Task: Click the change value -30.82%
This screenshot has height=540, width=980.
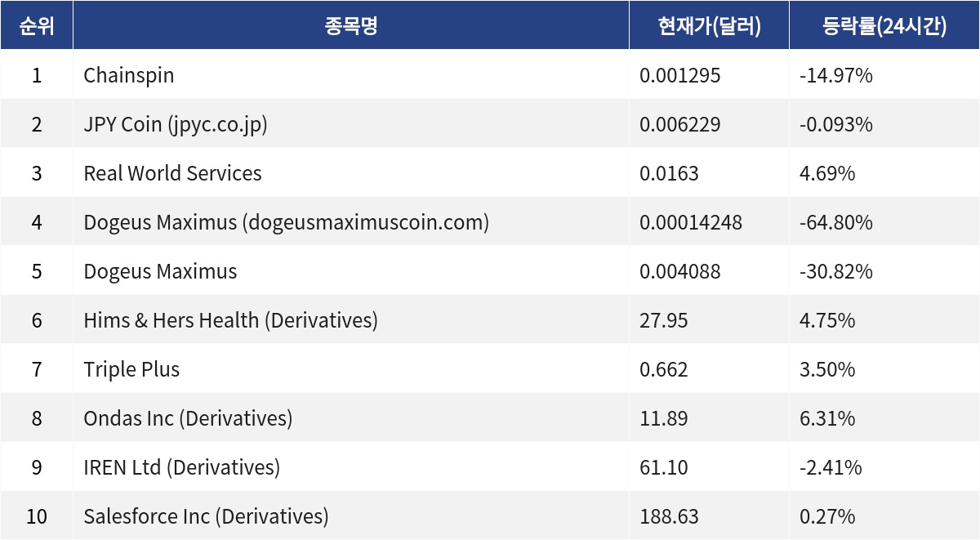Action: (x=836, y=271)
